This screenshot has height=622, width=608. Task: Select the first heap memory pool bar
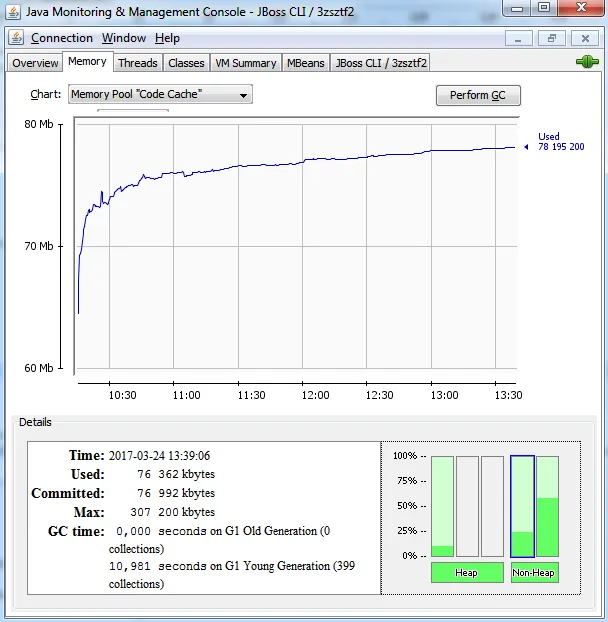click(442, 506)
